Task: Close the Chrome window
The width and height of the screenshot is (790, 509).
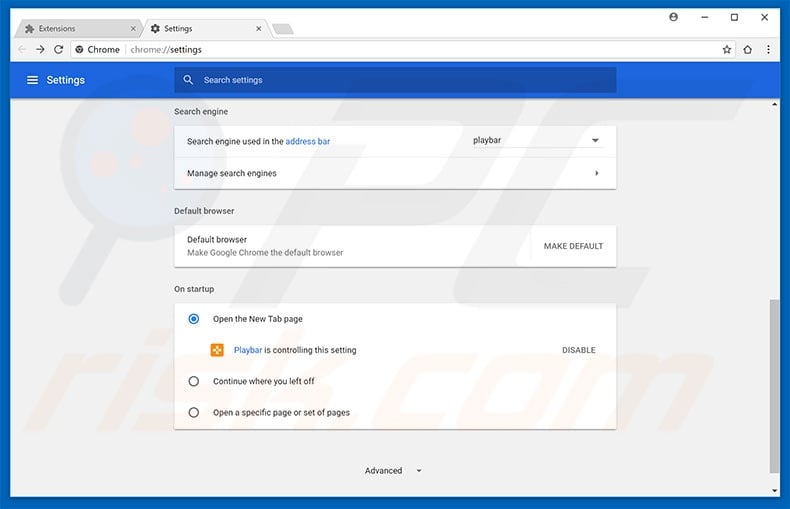Action: [764, 17]
